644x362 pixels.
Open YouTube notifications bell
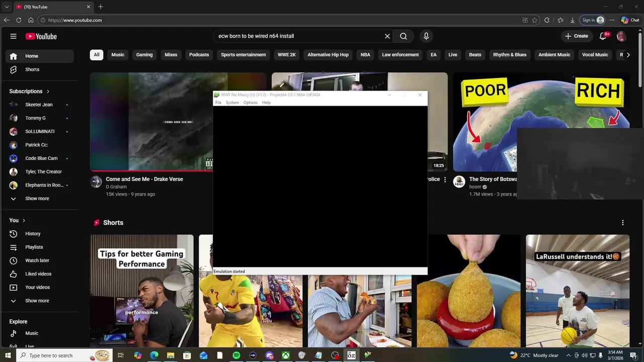(603, 36)
